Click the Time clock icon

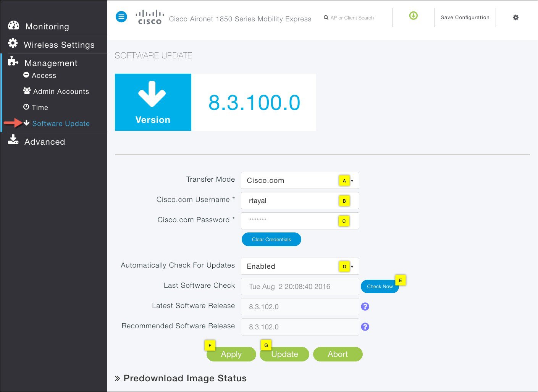(x=26, y=107)
